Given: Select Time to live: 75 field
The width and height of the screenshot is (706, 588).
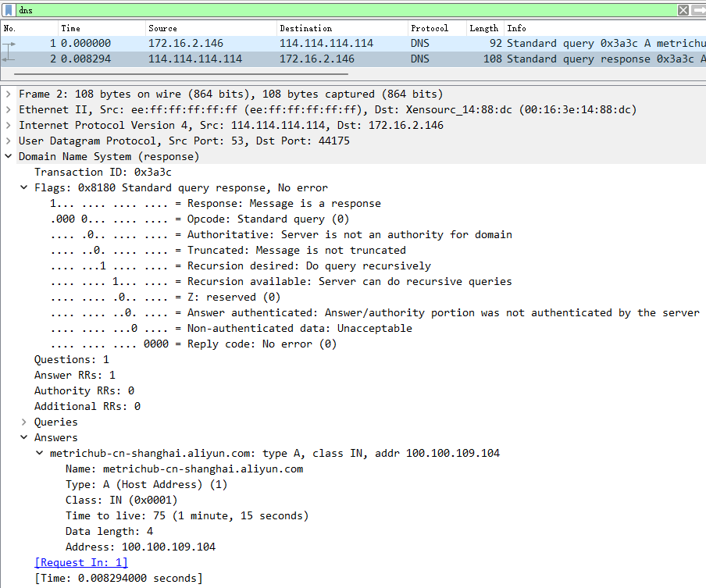Looking at the screenshot, I should 187,515.
